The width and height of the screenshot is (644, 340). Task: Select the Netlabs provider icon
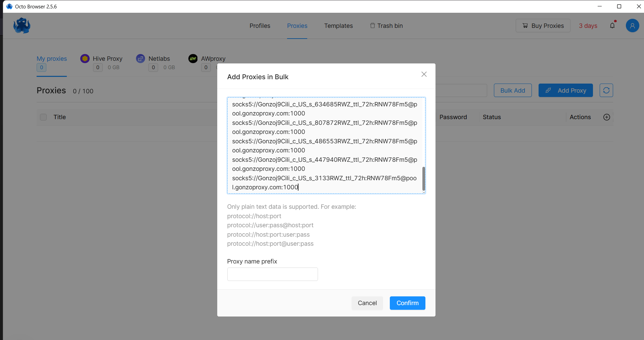(x=140, y=58)
